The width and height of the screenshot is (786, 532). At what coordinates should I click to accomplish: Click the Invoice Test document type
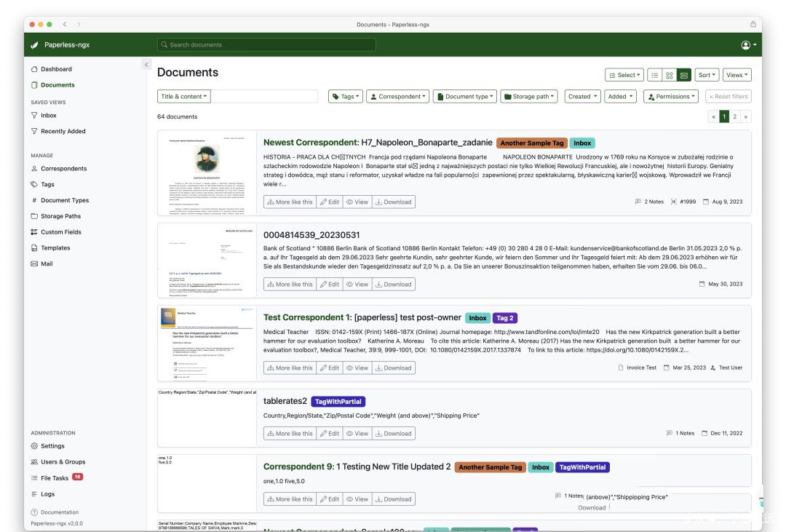pyautogui.click(x=637, y=368)
